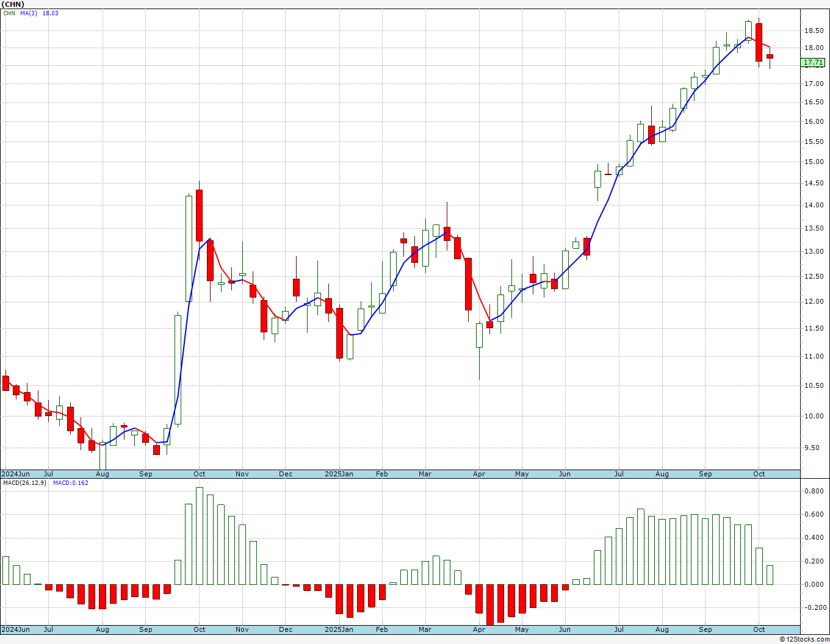Click the 14.00 price axis label
Screen dimensions: 830x644
813,206
